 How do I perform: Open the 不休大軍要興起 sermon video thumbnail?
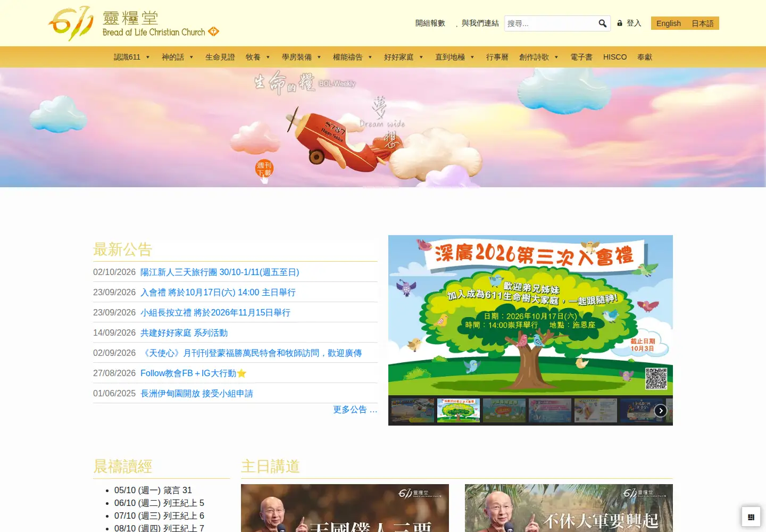(569, 508)
